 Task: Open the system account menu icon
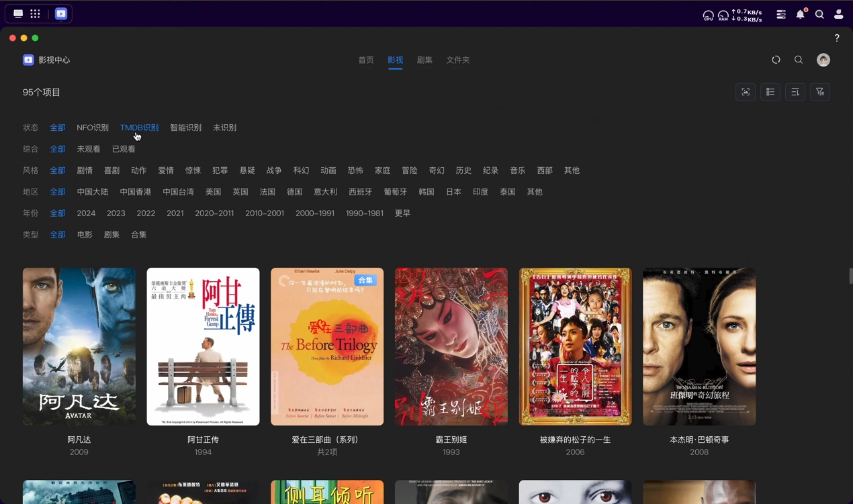[x=838, y=14]
